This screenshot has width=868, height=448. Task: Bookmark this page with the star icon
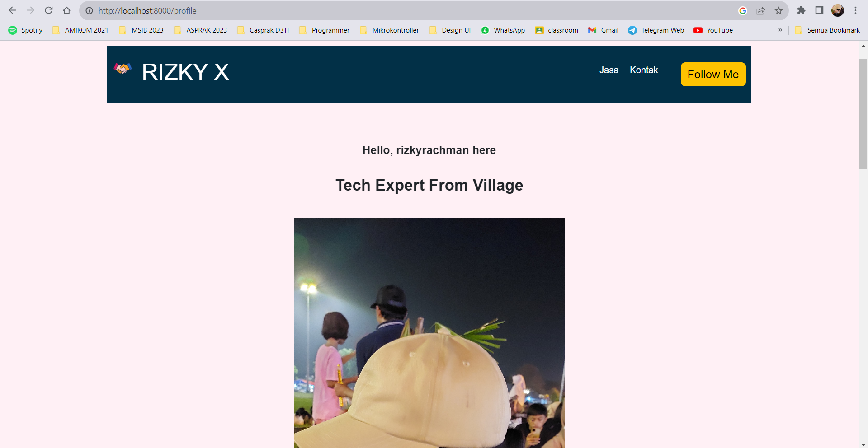tap(778, 10)
